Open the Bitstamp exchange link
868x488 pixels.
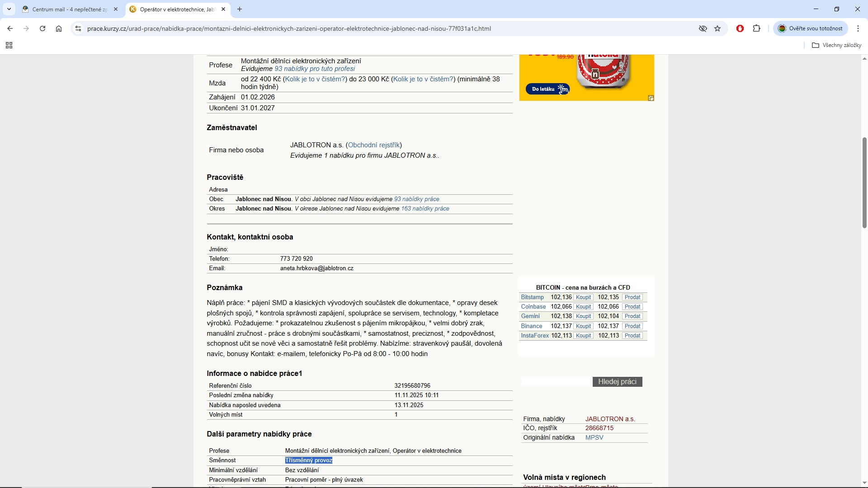click(533, 297)
